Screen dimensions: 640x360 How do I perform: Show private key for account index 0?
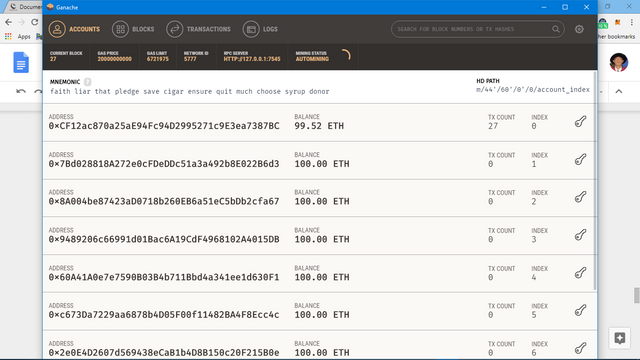point(580,121)
